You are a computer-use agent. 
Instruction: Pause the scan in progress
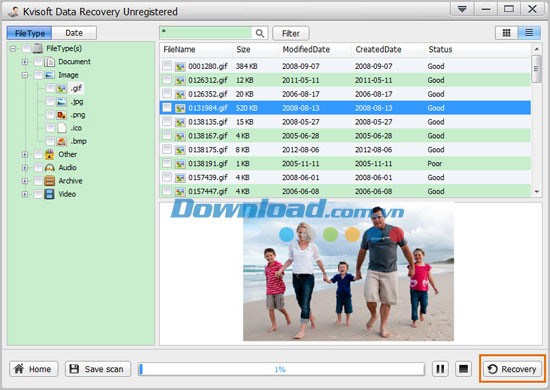pos(440,369)
